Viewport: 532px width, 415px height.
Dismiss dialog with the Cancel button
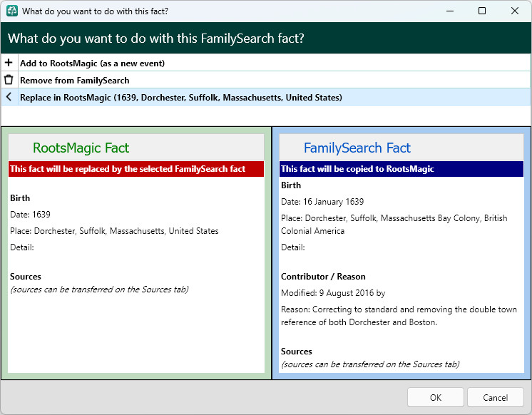(x=496, y=397)
